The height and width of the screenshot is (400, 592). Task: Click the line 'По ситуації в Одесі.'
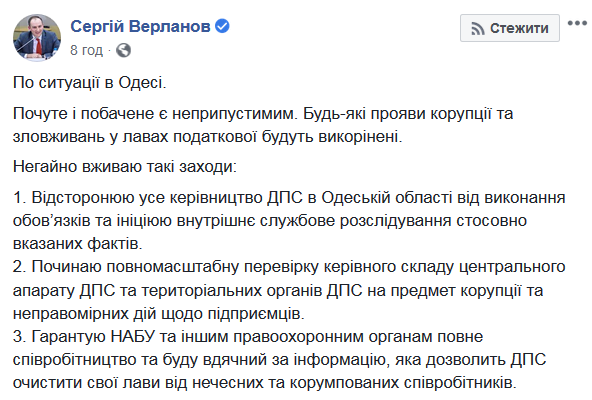tap(89, 82)
